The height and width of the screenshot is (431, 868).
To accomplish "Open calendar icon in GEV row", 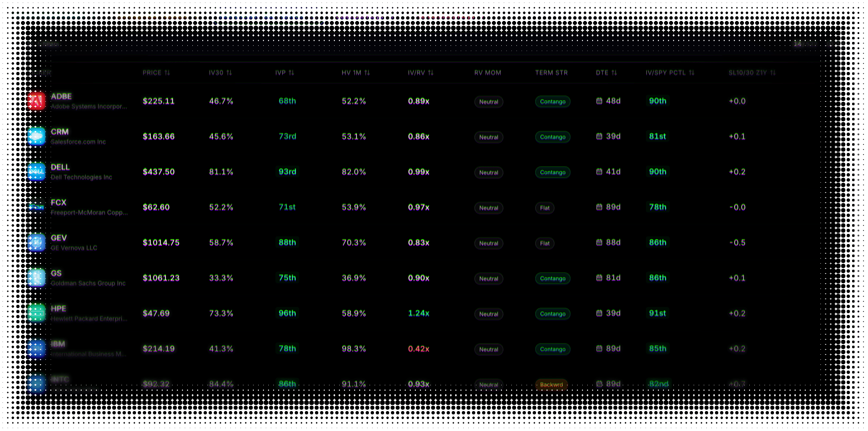I will [599, 242].
